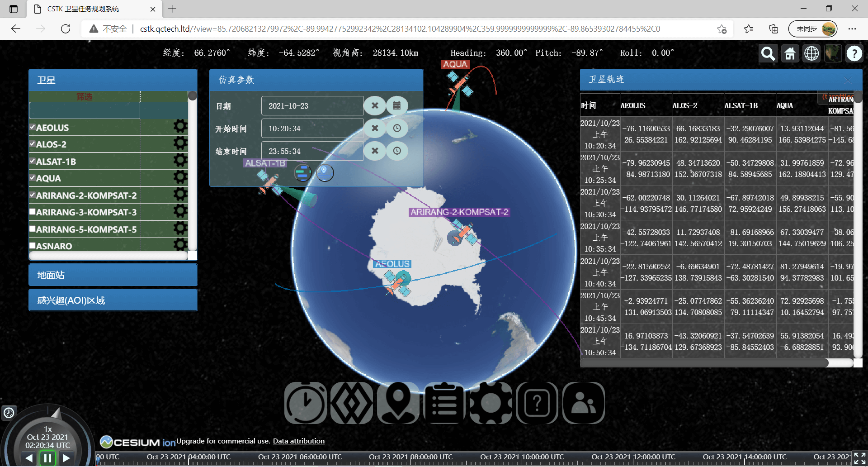Expand the 感兴趣(AOI)区域 panel
The width and height of the screenshot is (868, 467).
(x=113, y=300)
